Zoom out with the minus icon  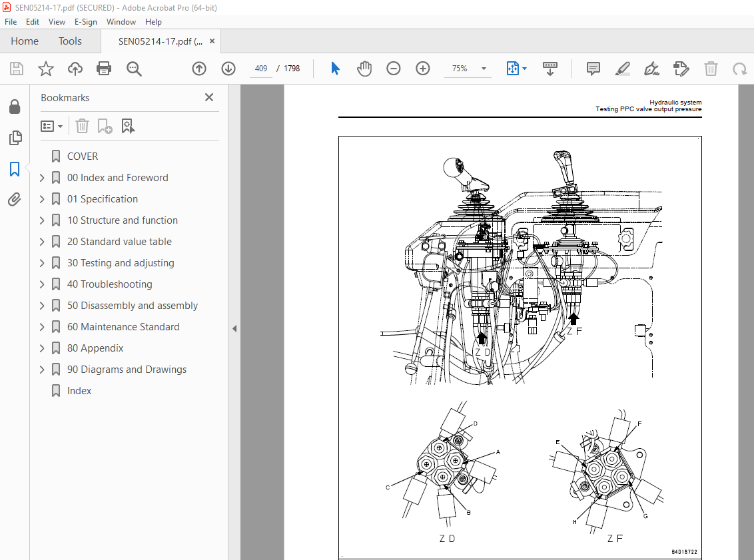pos(394,69)
